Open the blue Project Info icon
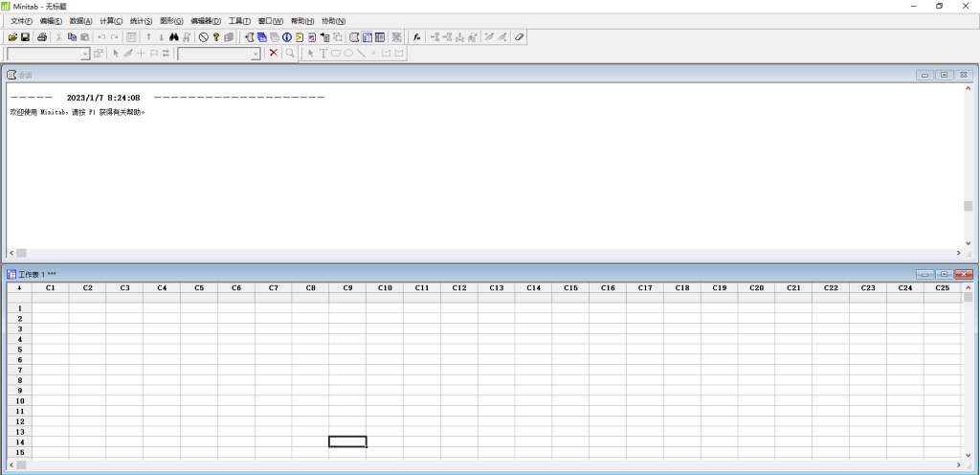The width and height of the screenshot is (980, 475). pos(286,37)
